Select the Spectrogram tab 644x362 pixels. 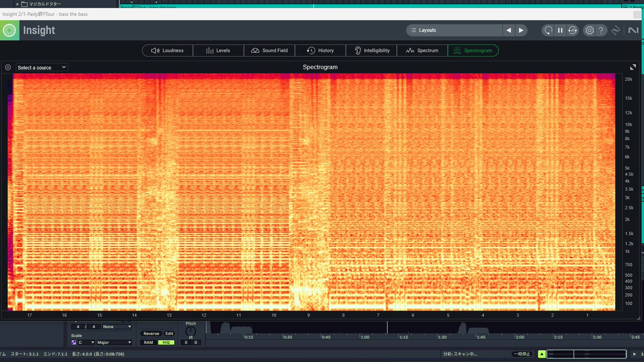coord(473,50)
